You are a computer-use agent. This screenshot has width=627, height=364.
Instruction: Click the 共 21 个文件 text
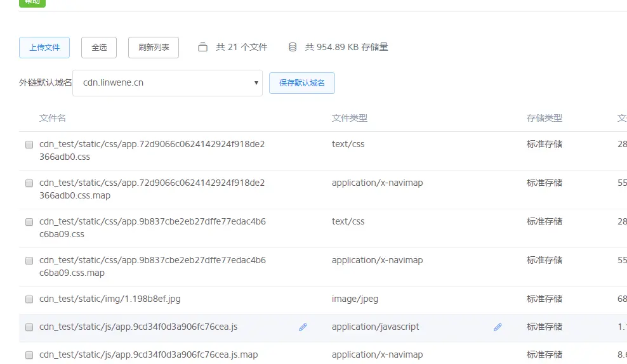(242, 47)
